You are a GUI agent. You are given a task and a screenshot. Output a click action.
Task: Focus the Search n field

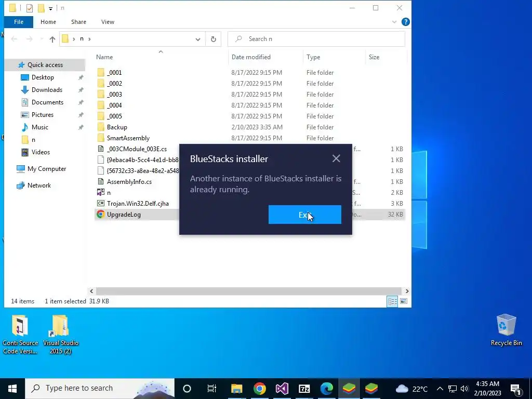point(316,38)
